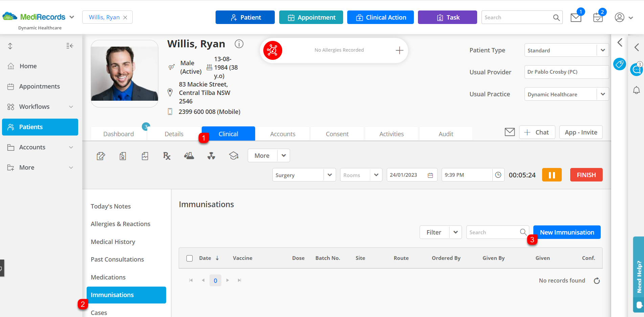Viewport: 644px width, 317px height.
Task: Expand the More toolbar dropdown arrow
Action: pyautogui.click(x=284, y=156)
